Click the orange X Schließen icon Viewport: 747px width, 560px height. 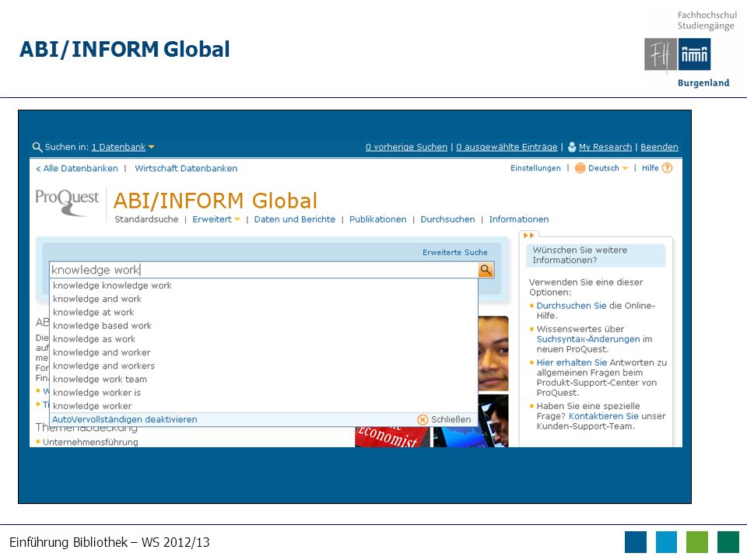coord(422,419)
